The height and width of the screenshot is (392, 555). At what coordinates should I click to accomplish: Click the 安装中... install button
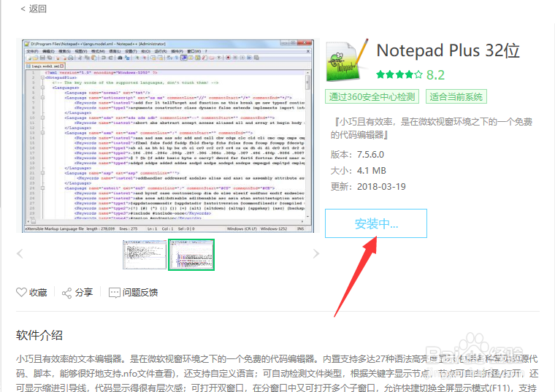pos(376,223)
